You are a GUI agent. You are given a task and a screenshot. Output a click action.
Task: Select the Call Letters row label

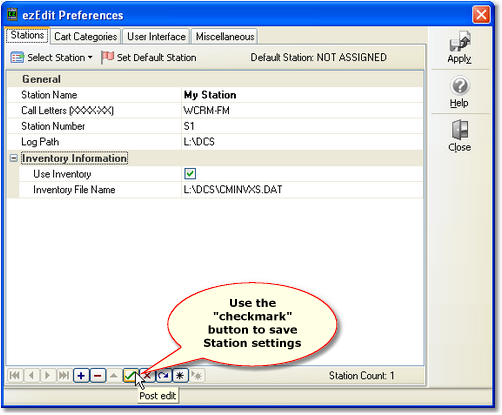tap(67, 110)
